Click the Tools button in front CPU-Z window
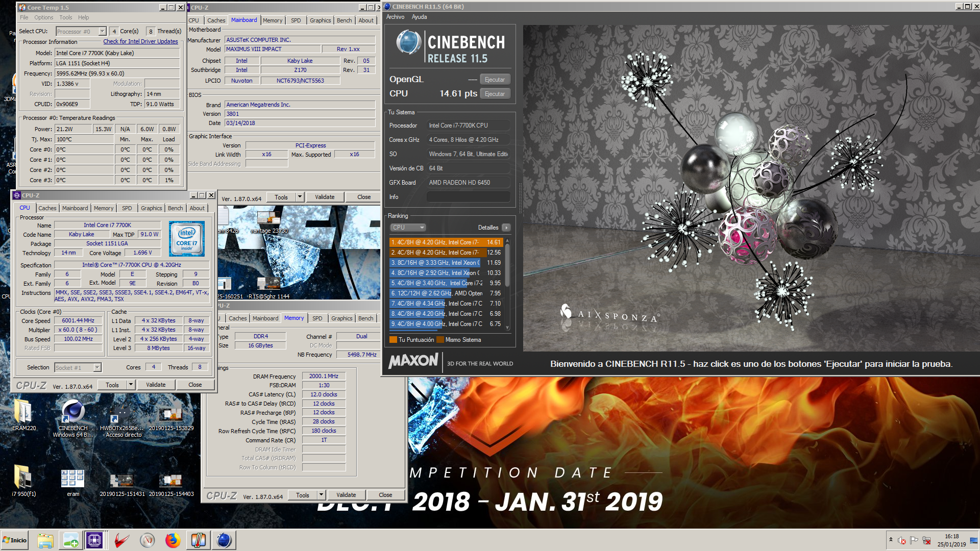 pos(112,385)
